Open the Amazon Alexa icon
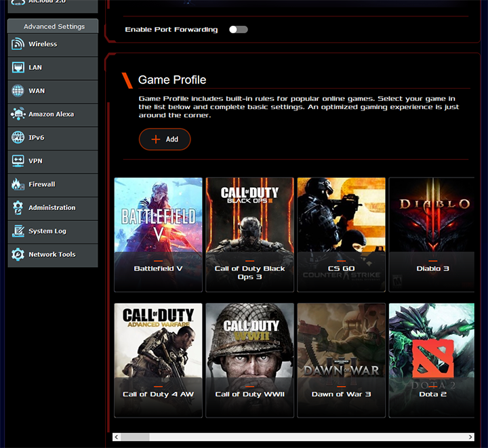This screenshot has height=448, width=488. tap(18, 115)
